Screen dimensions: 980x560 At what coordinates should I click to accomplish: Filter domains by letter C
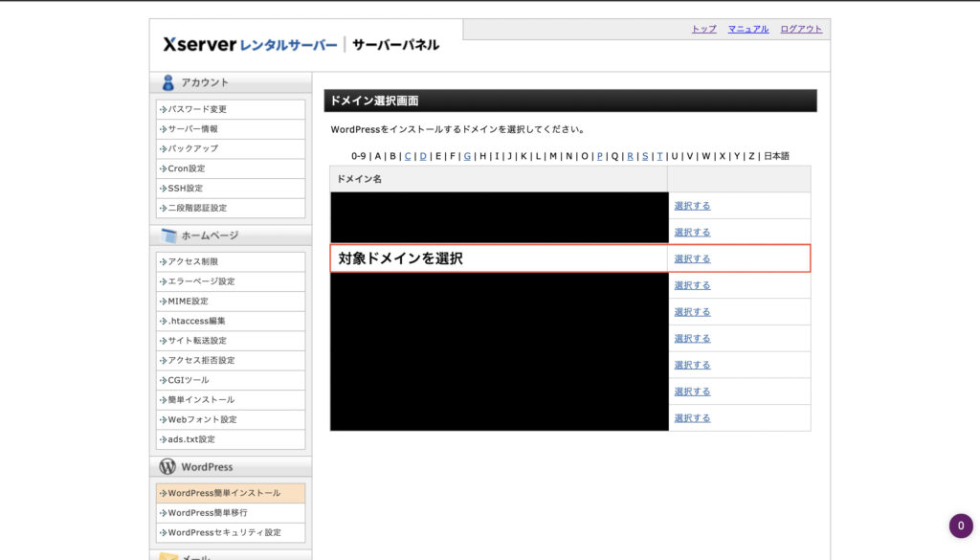click(408, 156)
